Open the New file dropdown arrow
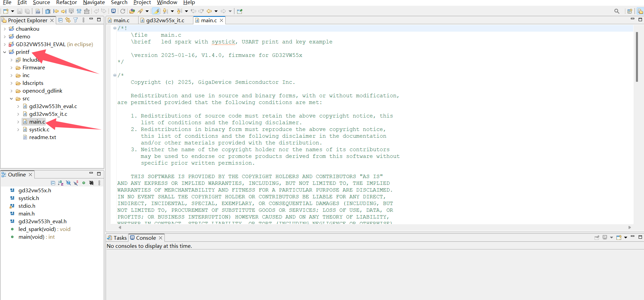 coord(12,11)
